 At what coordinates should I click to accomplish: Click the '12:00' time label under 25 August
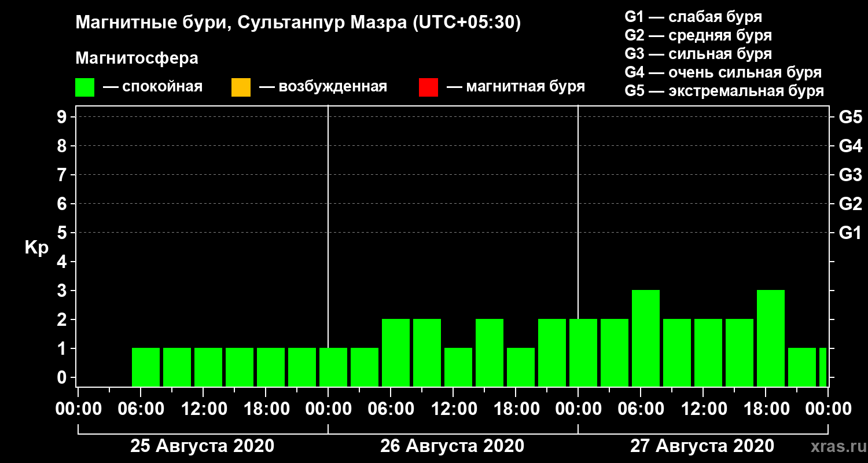coord(203,409)
